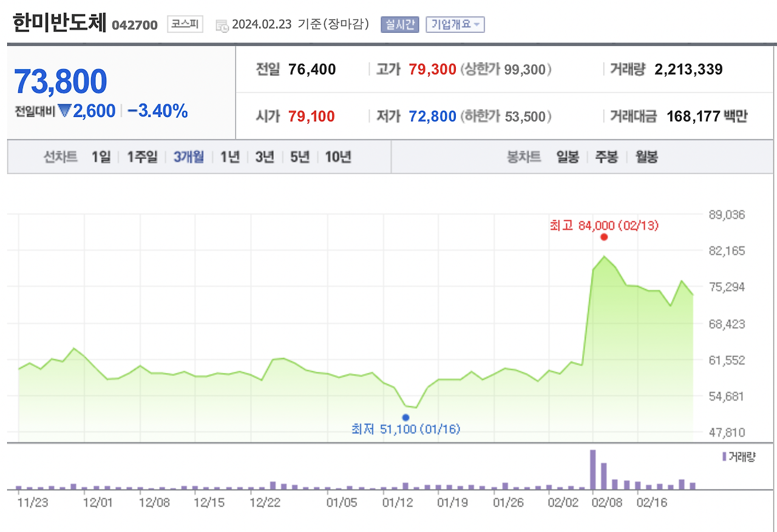The width and height of the screenshot is (777, 532).
Task: Click the change amount 2,600
Action: point(94,111)
